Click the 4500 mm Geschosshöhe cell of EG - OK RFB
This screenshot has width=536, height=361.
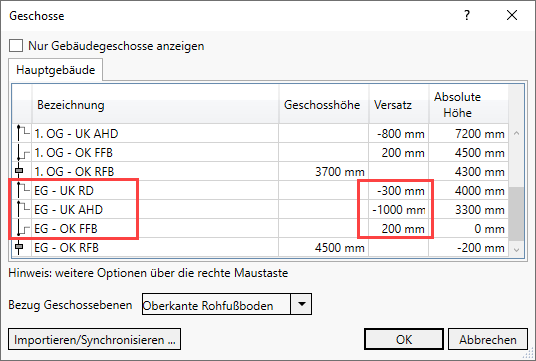(324, 248)
